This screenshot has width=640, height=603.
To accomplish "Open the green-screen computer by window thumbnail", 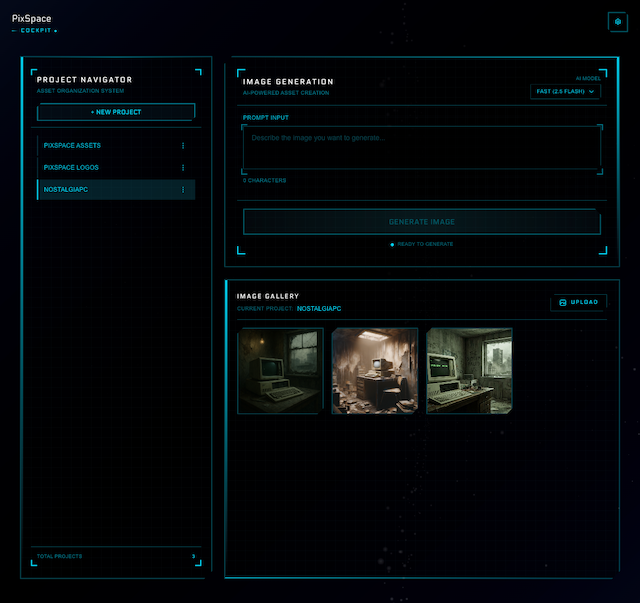I will click(x=469, y=371).
